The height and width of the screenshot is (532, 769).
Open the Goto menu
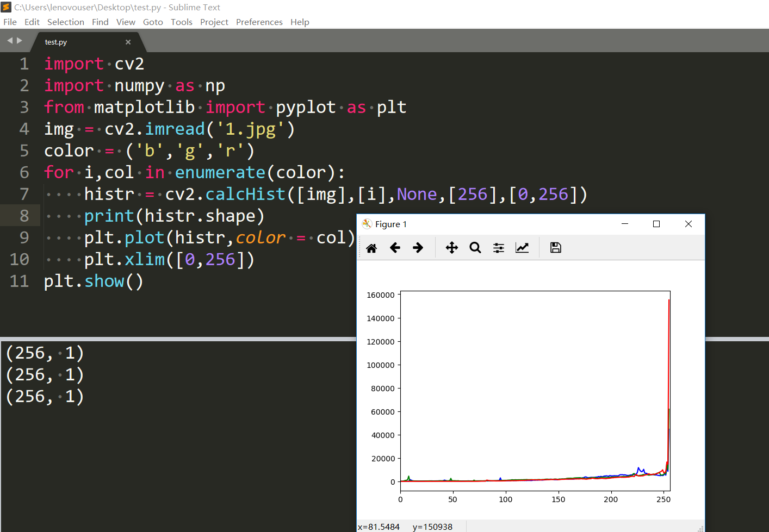pyautogui.click(x=153, y=22)
